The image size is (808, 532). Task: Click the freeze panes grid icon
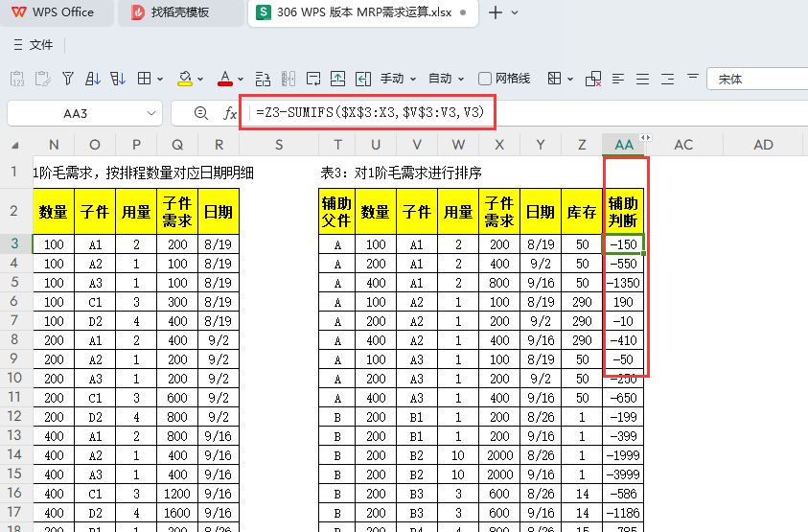[x=554, y=79]
